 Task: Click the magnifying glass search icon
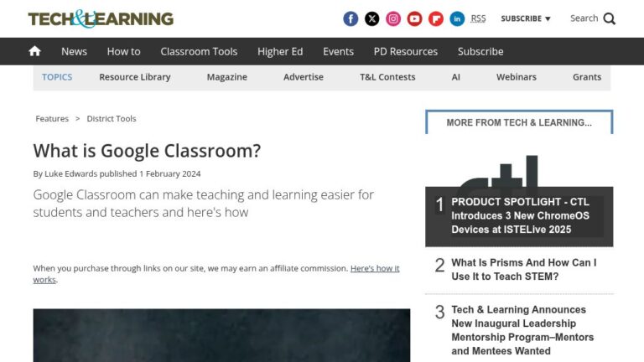pos(610,19)
